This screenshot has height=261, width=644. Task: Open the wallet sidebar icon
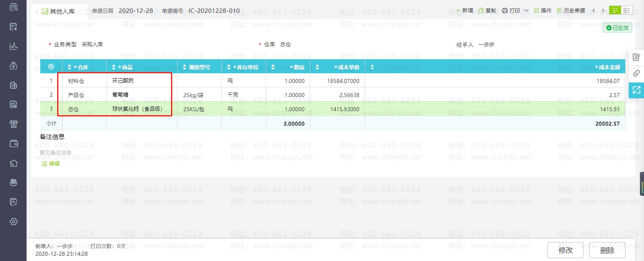click(13, 144)
